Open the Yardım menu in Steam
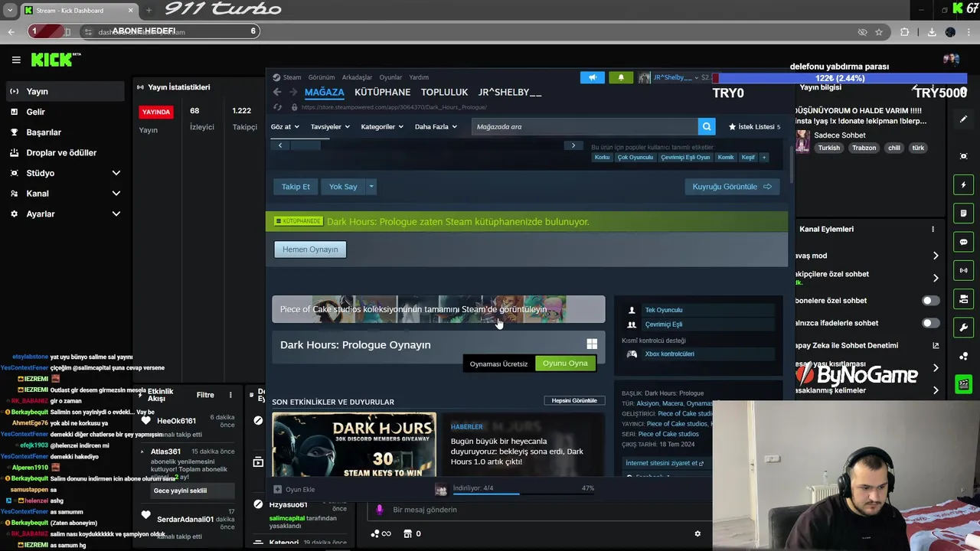 [419, 77]
